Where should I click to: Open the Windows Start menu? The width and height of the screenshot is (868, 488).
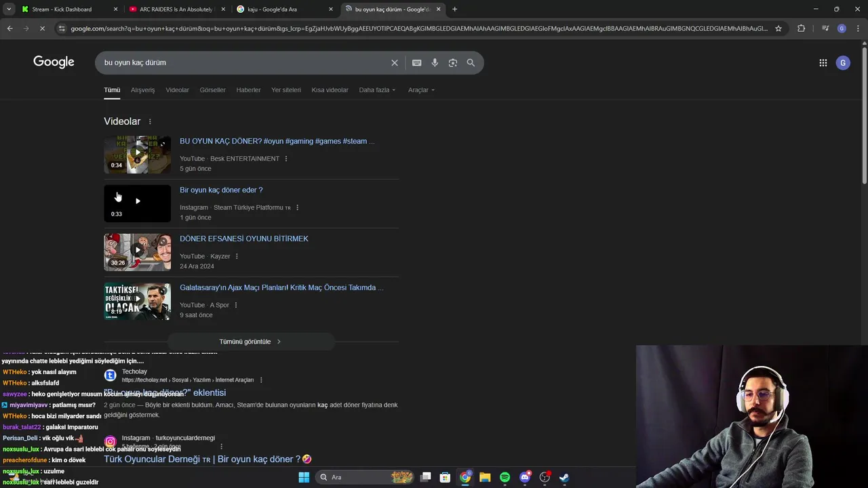304,477
